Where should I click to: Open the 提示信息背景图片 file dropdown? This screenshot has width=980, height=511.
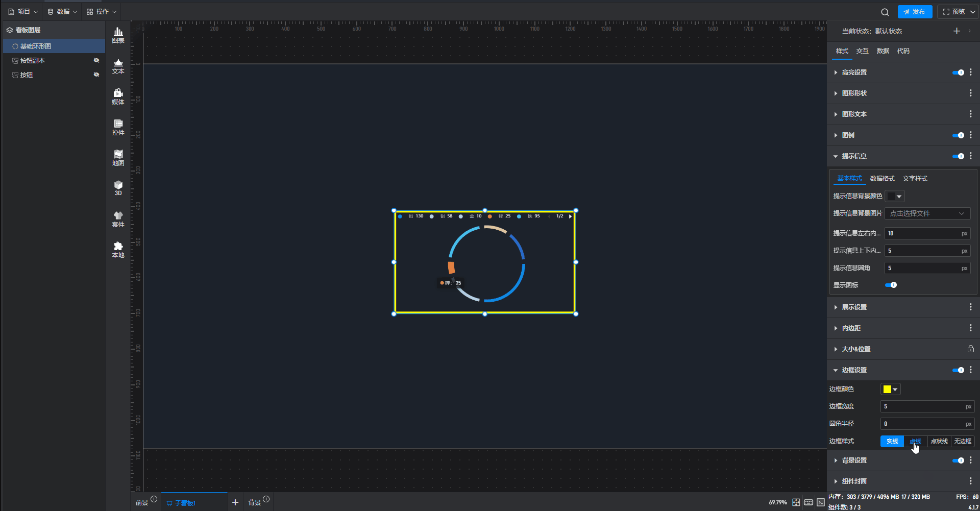pyautogui.click(x=927, y=213)
